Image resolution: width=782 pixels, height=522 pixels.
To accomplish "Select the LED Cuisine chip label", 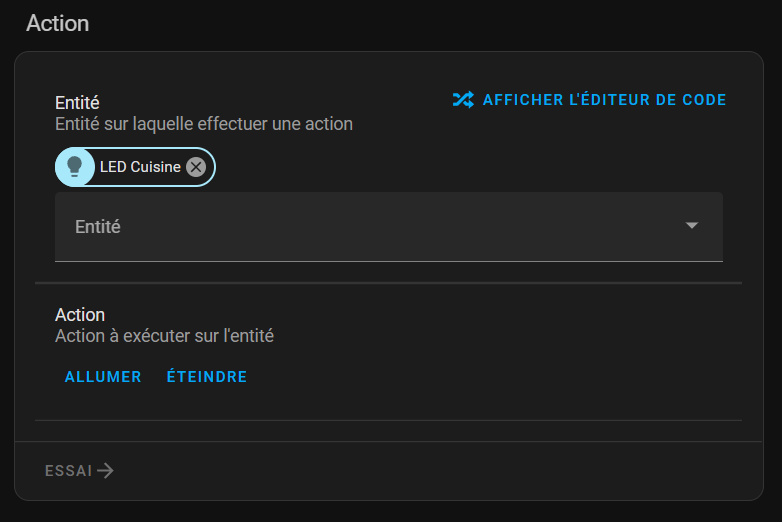I will tap(140, 167).
